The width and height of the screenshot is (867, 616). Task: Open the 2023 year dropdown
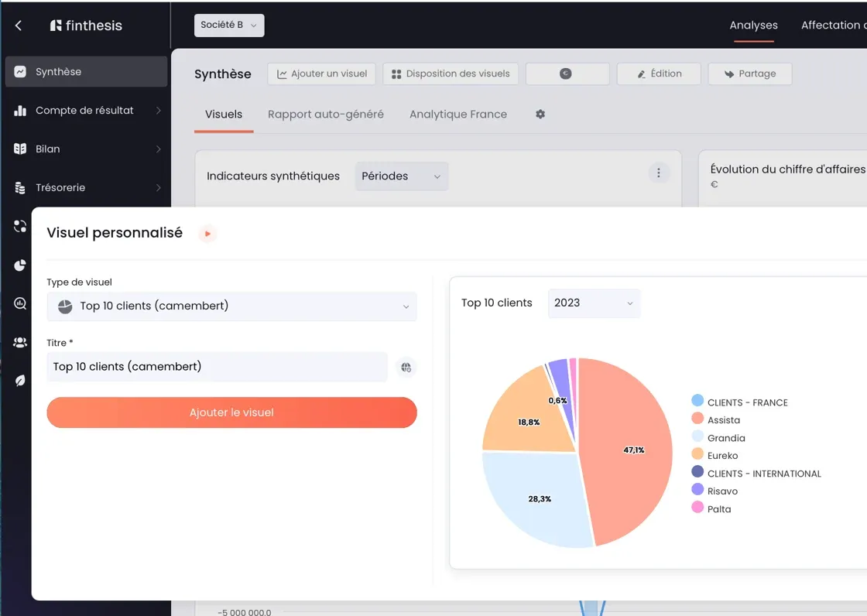tap(594, 303)
